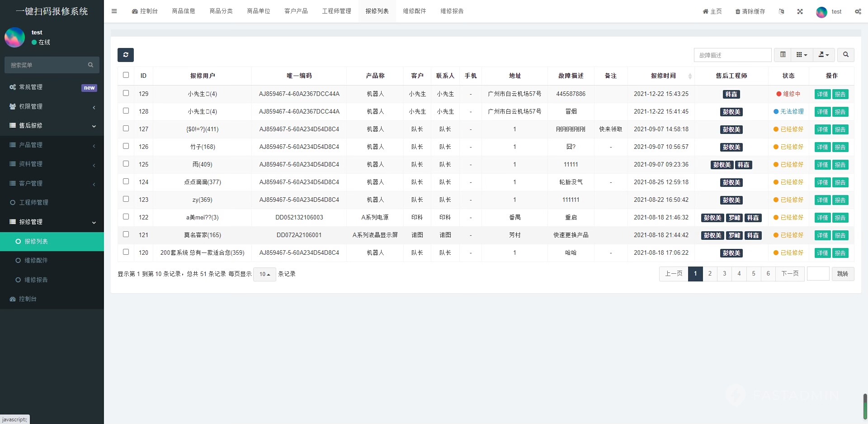Click the refresh table icon button
This screenshot has width=868, height=424.
pos(126,55)
